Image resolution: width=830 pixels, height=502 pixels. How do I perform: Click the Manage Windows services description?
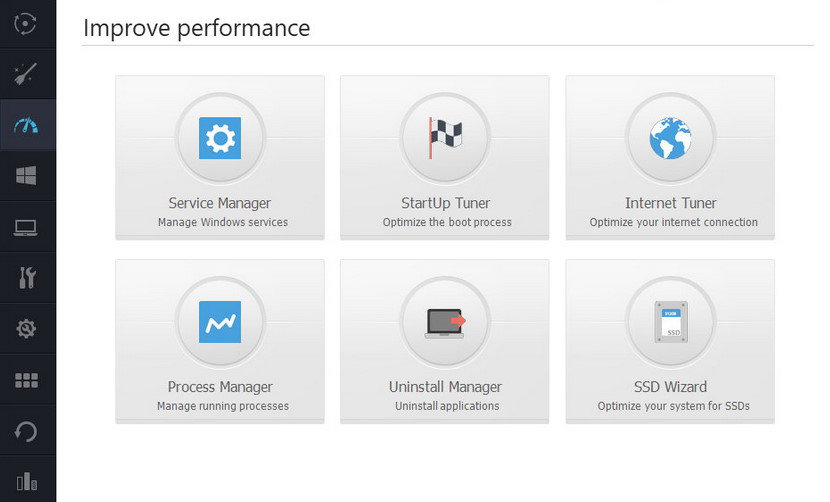(x=222, y=222)
